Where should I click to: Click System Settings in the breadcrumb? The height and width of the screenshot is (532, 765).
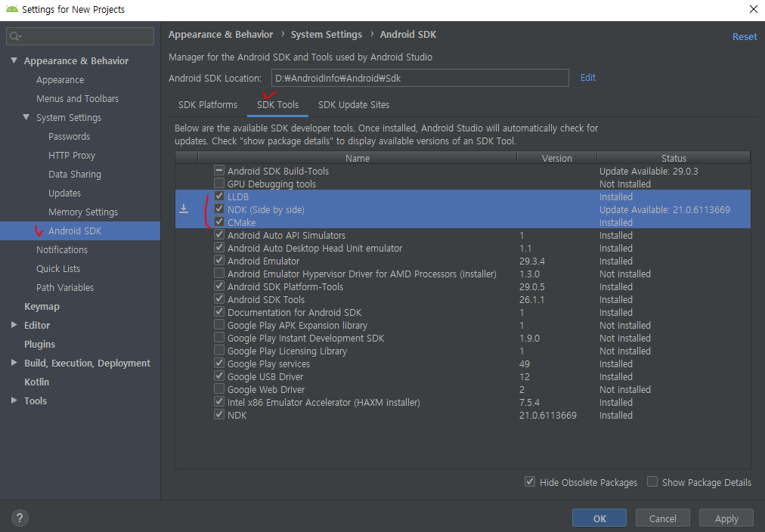point(327,35)
